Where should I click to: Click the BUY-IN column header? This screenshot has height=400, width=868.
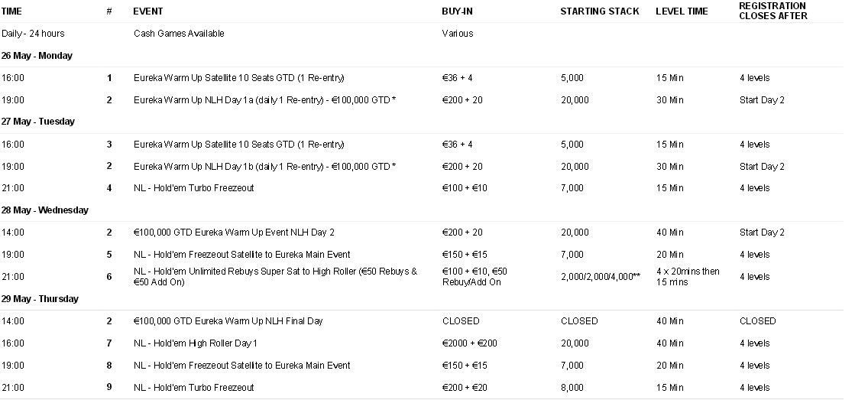(x=457, y=11)
